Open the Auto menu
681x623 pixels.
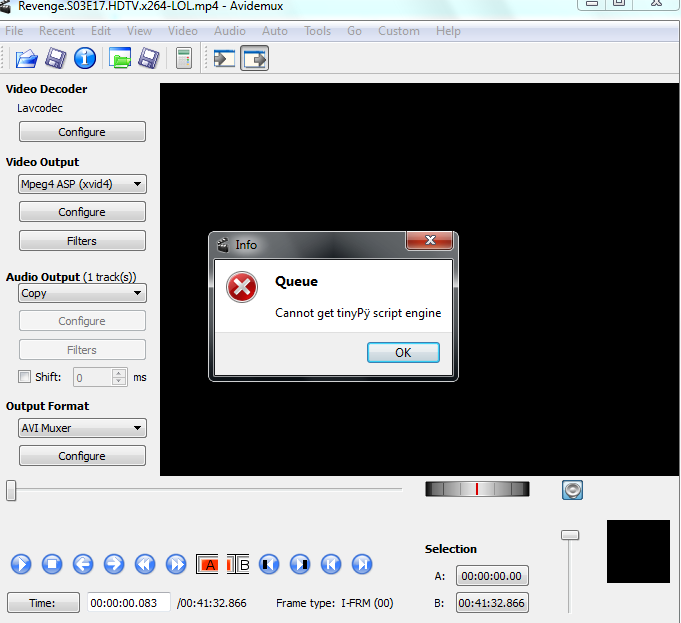pos(274,31)
